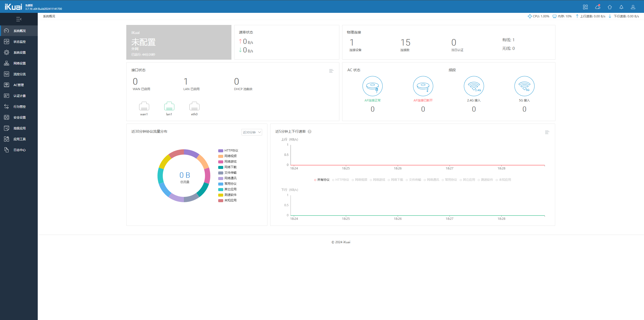Viewport: 644px width, 320px height.
Task: Open the user account icon
Action: [633, 7]
